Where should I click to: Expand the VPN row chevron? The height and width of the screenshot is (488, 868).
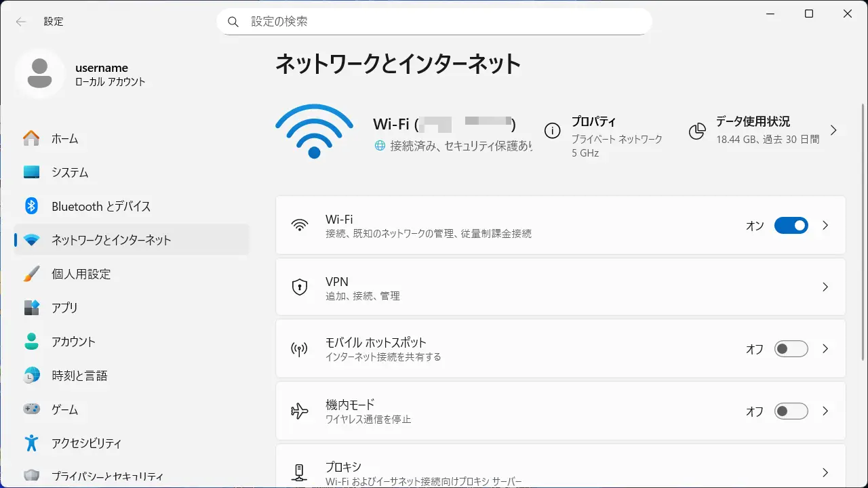(825, 287)
